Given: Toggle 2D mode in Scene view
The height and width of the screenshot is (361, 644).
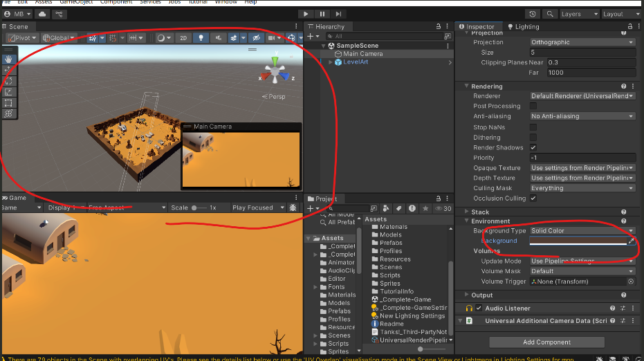Looking at the screenshot, I should (183, 38).
